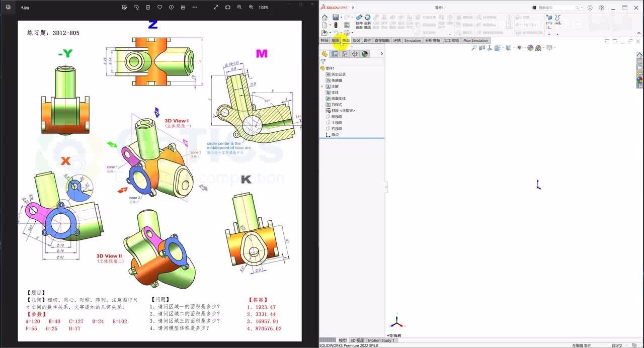Click the traffic light rebuild icon

336,25
